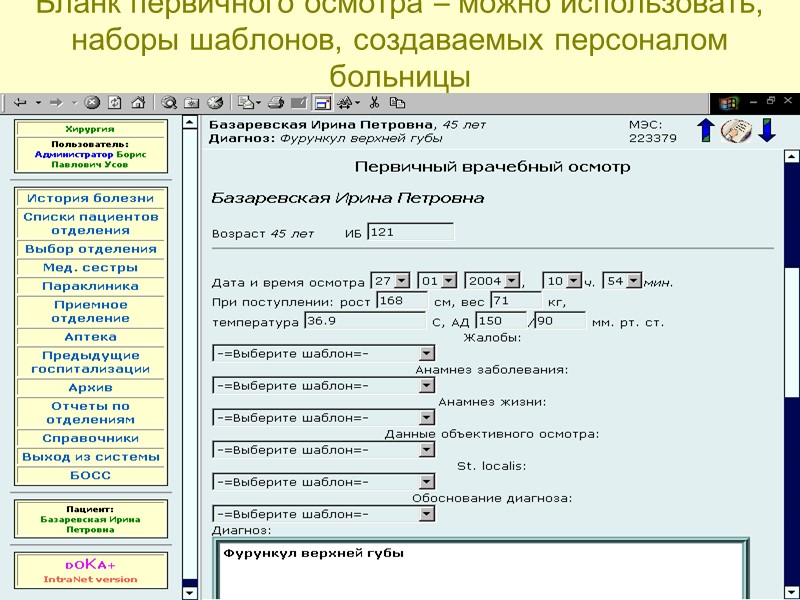This screenshot has width=800, height=600.
Task: Click in the Диагноз text area
Action: [481, 569]
